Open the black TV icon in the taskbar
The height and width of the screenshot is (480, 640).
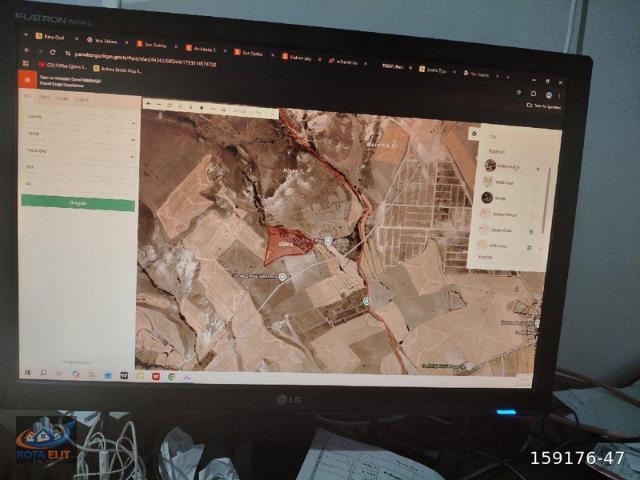[124, 375]
